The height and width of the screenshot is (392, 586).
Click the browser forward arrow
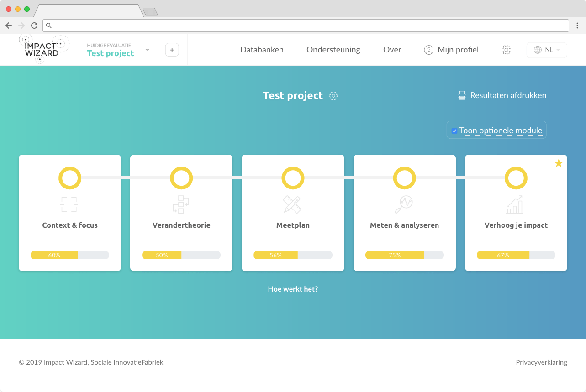(x=21, y=26)
